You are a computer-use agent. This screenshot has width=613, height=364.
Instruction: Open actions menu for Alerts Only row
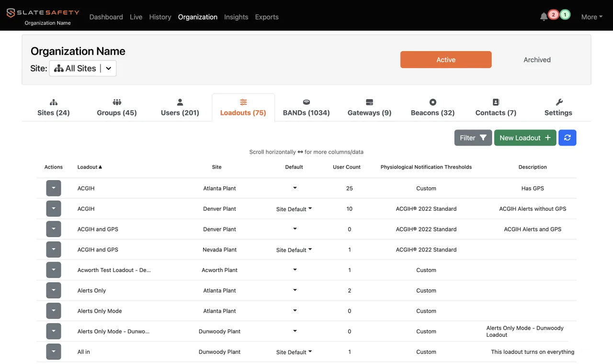54,290
